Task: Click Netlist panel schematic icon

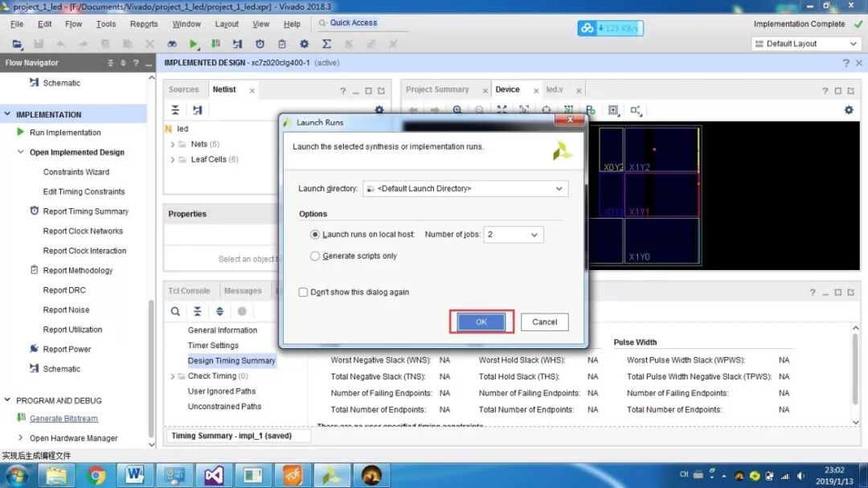Action: [197, 109]
